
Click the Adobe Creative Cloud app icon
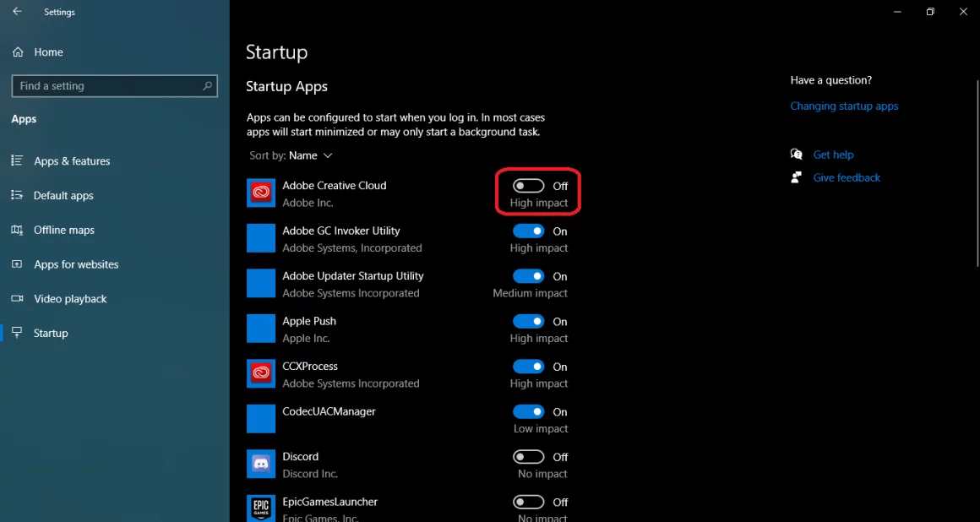point(260,193)
